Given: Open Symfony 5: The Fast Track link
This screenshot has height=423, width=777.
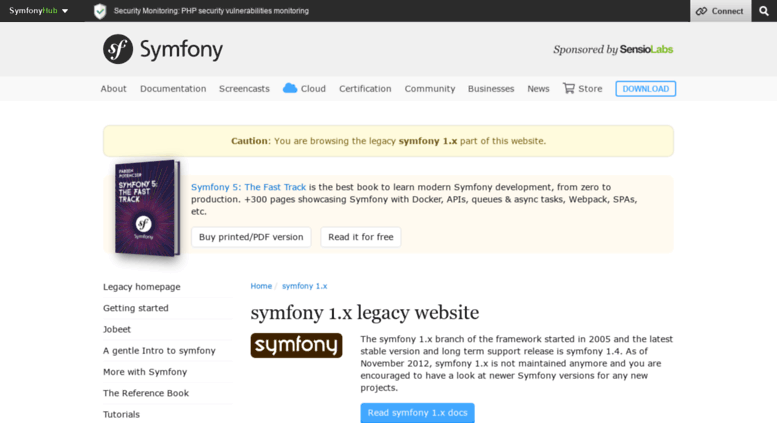Looking at the screenshot, I should [248, 187].
